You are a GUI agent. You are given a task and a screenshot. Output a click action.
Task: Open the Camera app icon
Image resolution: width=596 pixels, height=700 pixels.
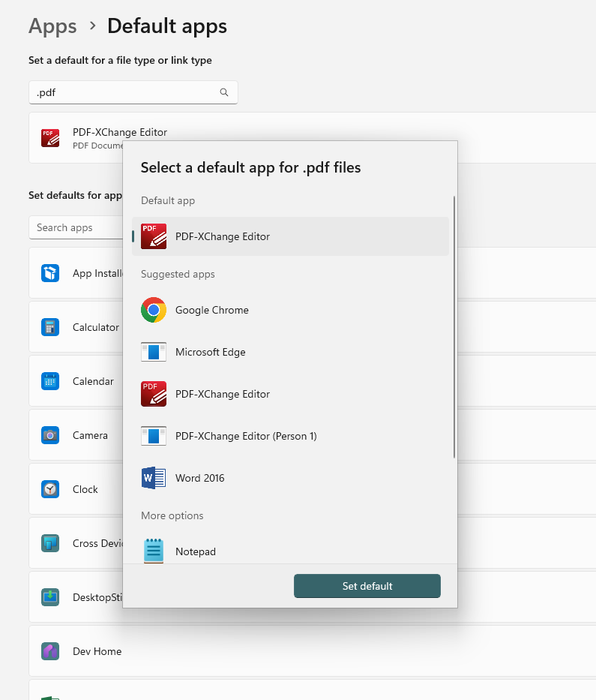click(50, 435)
